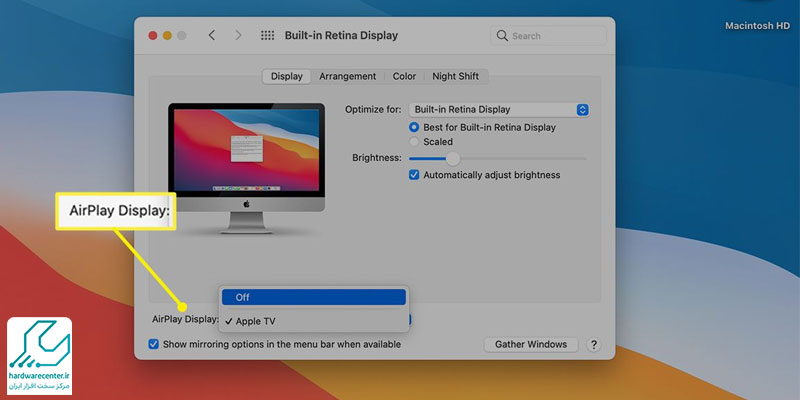Choose Apple TV in AirPlay menu
The image size is (800, 400).
(314, 321)
